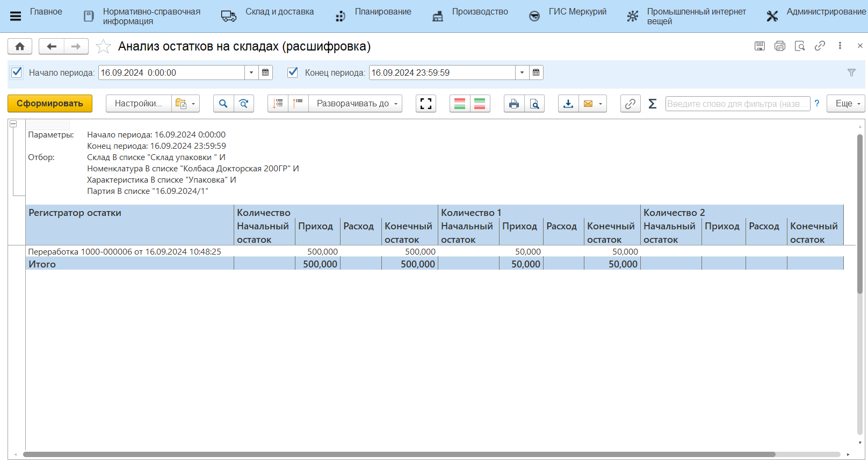The height and width of the screenshot is (463, 868).
Task: Uncheck the Конец периода checkbox
Action: [293, 73]
